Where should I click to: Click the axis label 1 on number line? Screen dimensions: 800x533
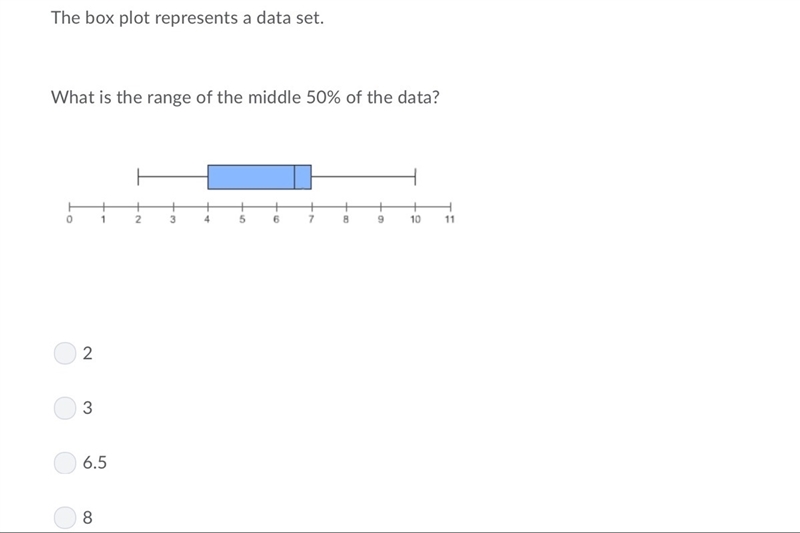pos(104,220)
